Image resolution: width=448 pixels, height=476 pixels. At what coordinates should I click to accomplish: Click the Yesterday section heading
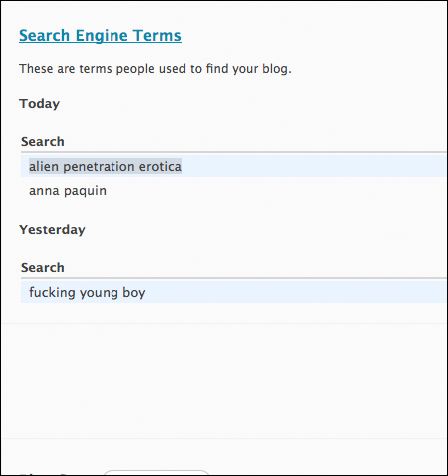pyautogui.click(x=52, y=230)
